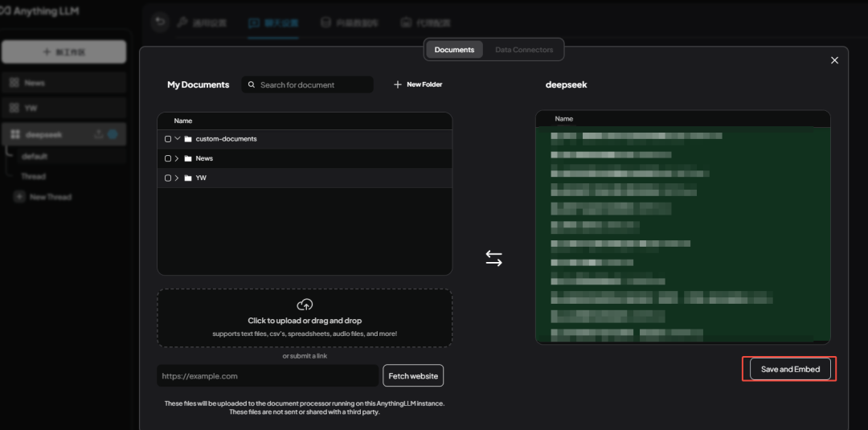Expand the News folder chevron
Image resolution: width=868 pixels, height=430 pixels.
(177, 158)
